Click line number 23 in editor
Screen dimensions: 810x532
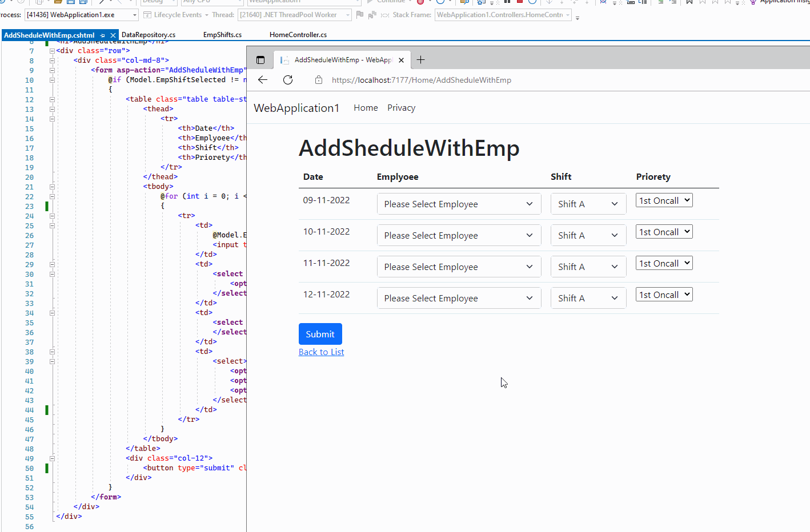pos(30,206)
